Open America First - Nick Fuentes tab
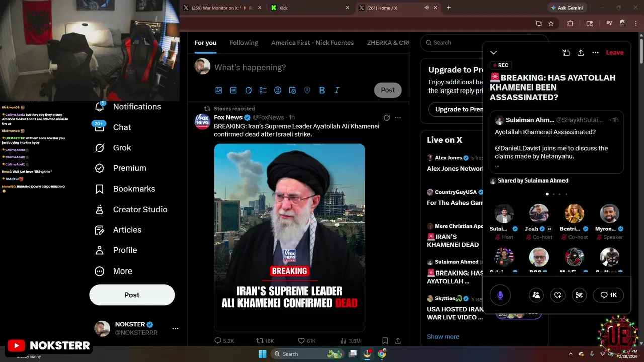The width and height of the screenshot is (644, 362). coord(312,43)
